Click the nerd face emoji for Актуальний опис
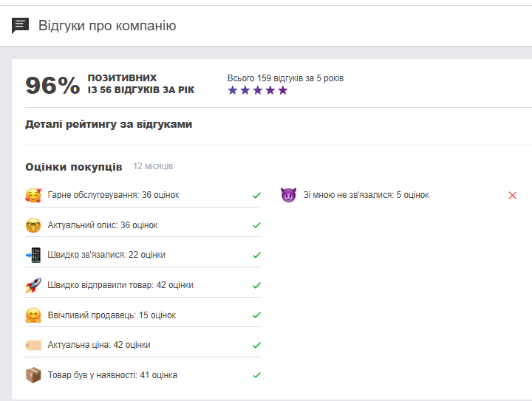The height and width of the screenshot is (401, 532). pos(33,225)
